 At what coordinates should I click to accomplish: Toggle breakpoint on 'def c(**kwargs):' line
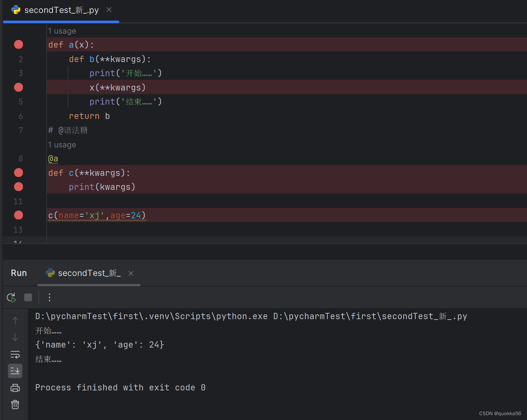[18, 173]
